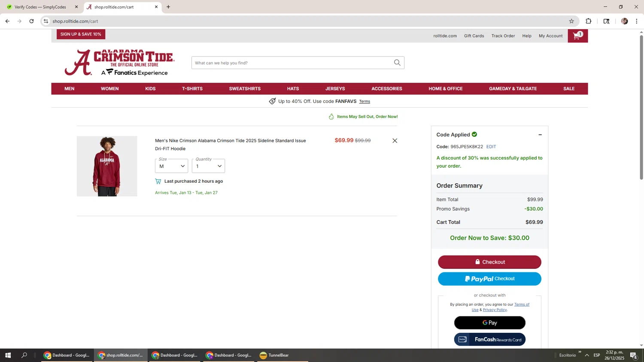
Task: Remove the hoodie with X icon
Action: [x=395, y=141]
